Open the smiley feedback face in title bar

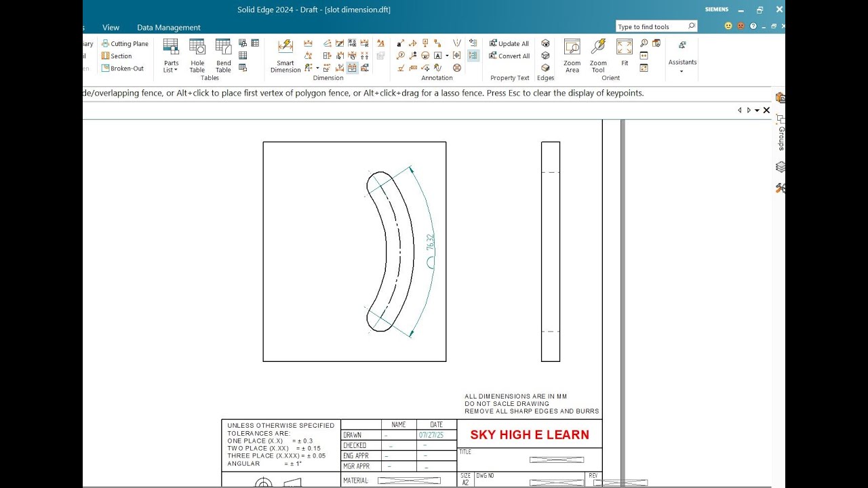point(727,26)
